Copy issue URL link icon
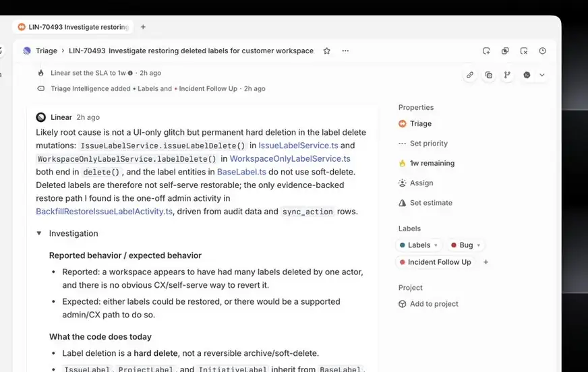This screenshot has height=372, width=588. pos(470,75)
